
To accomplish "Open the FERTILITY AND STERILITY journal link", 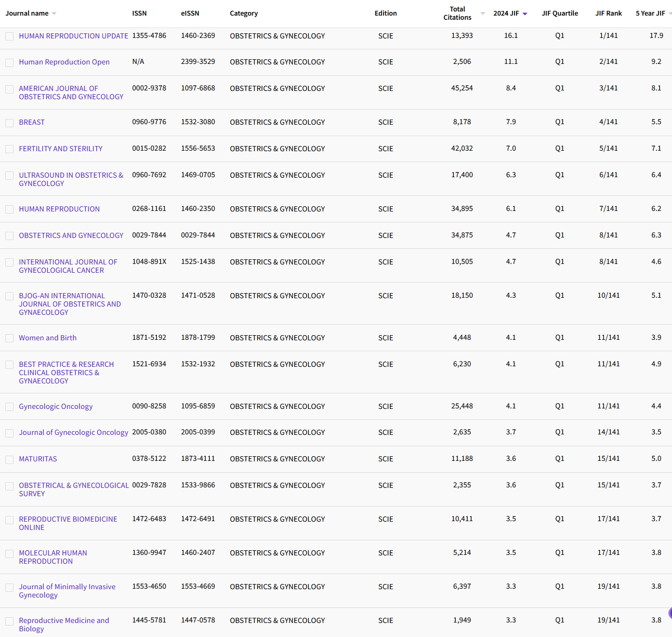I will [60, 149].
